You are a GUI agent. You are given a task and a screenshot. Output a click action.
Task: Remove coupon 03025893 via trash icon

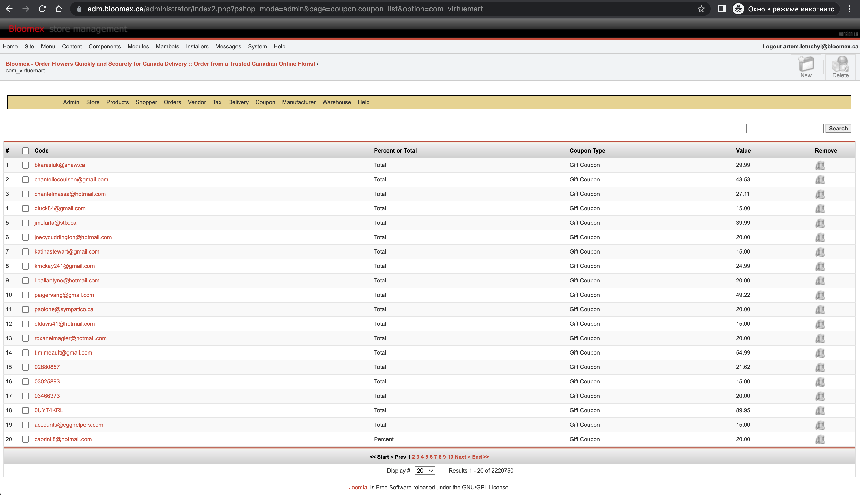pyautogui.click(x=820, y=382)
